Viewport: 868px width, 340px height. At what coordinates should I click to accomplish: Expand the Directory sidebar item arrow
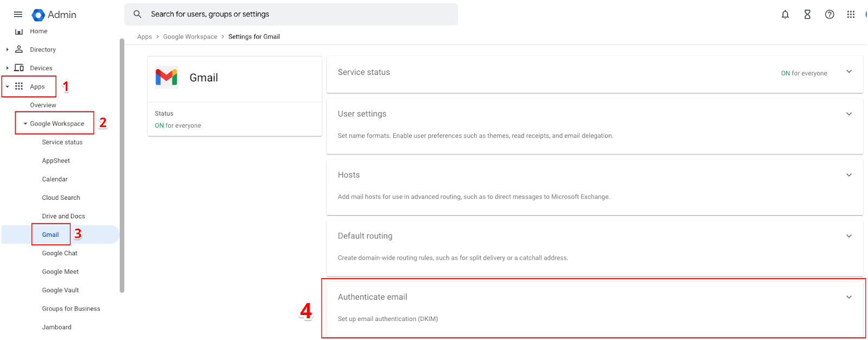[8, 49]
